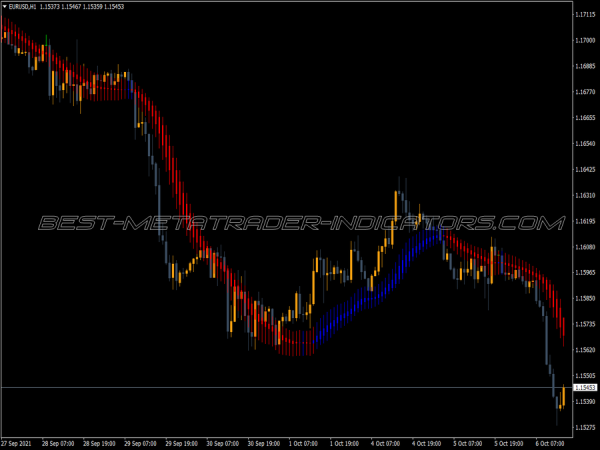Click the 1.16885 price scale label
600x450 pixels.
coord(586,67)
